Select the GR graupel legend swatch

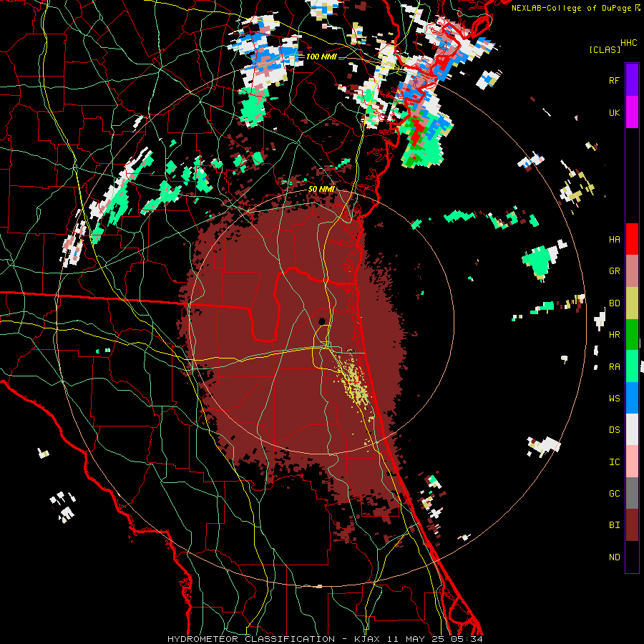pyautogui.click(x=632, y=271)
